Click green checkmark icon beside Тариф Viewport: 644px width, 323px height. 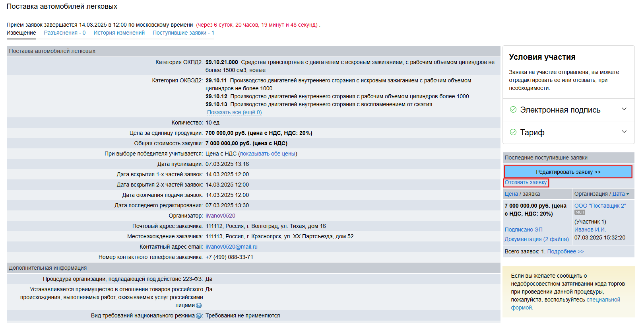coord(513,132)
